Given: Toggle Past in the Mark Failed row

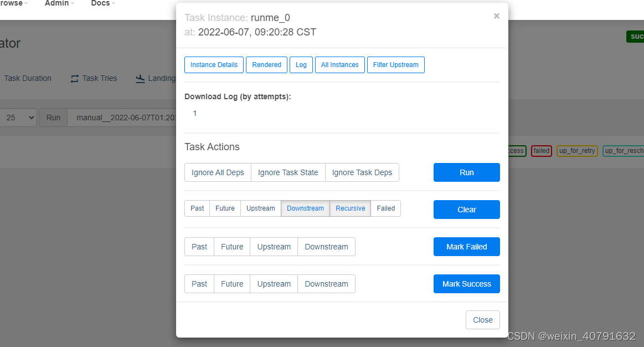Looking at the screenshot, I should [199, 247].
